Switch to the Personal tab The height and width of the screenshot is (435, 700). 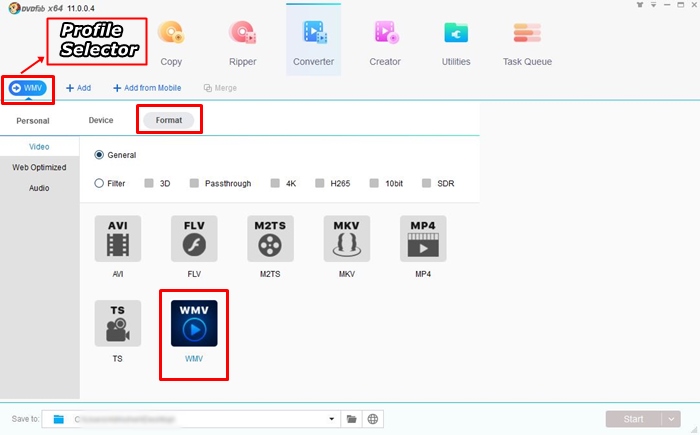pyautogui.click(x=33, y=121)
